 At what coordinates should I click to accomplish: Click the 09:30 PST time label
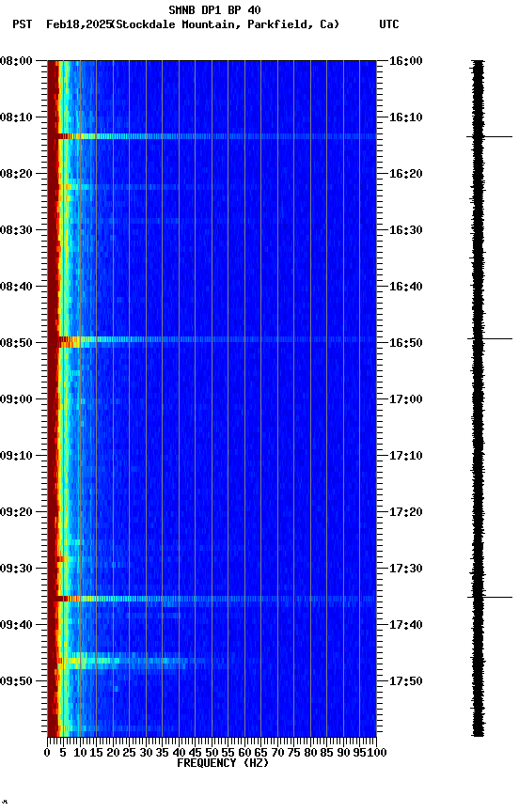point(16,569)
